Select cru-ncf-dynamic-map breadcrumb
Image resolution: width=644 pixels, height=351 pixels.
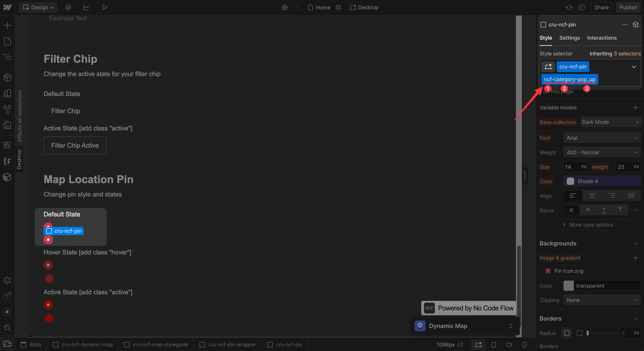(x=83, y=345)
